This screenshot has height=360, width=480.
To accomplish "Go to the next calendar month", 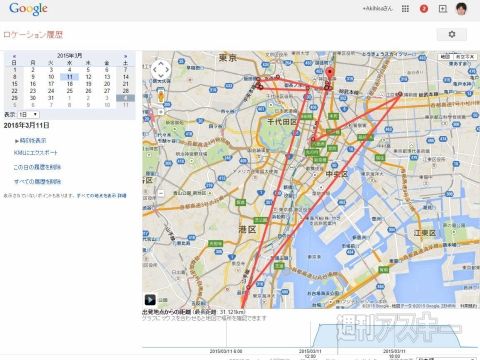I will point(125,56).
